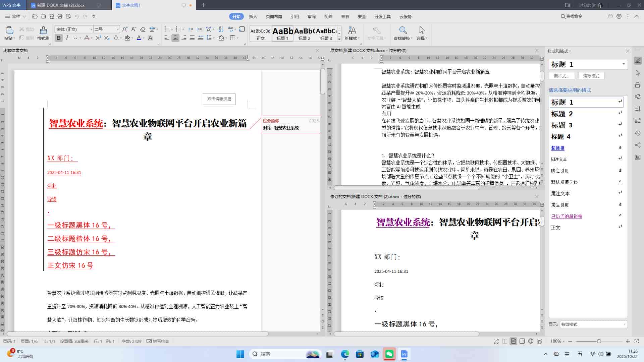Switch to outline view icon in status bar
The height and width of the screenshot is (362, 644).
pos(522,341)
